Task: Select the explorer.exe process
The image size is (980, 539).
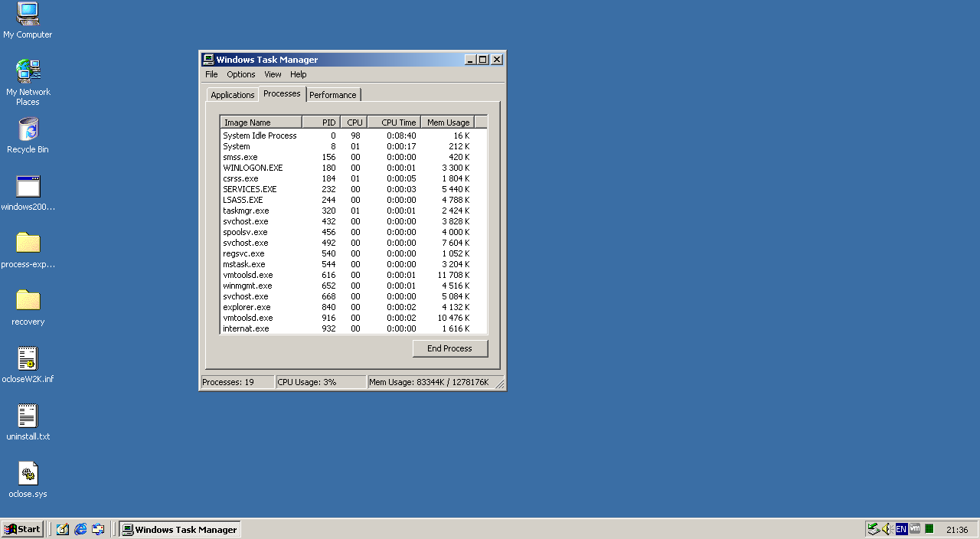Action: tap(354, 307)
